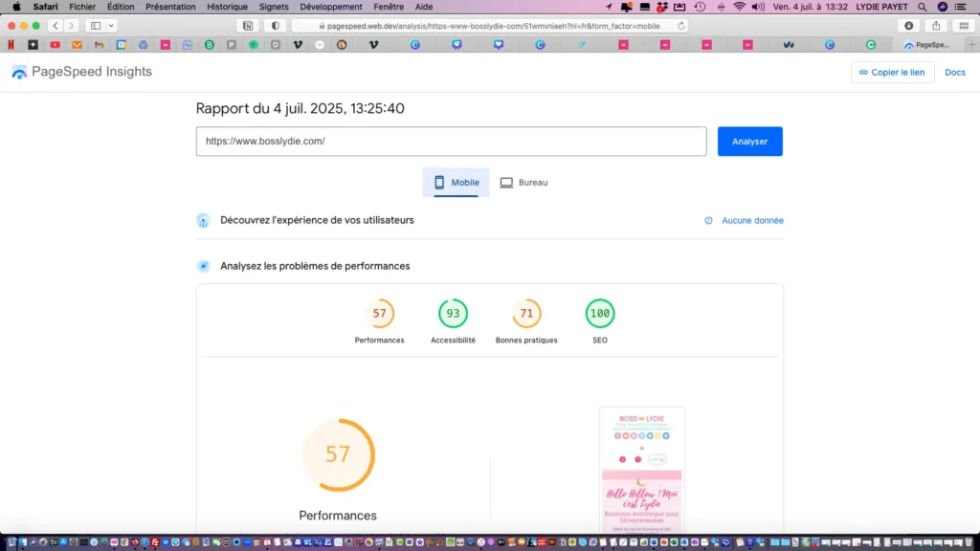Click the PageSpeed Insights logo
This screenshot has height=551, width=980.
(81, 72)
